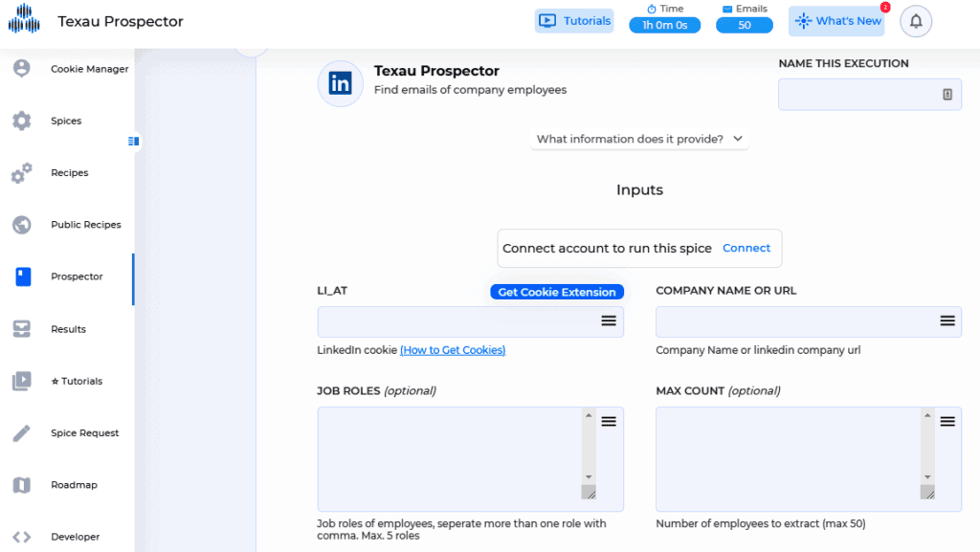
Task: Open the Recipes menu item
Action: [x=67, y=173]
